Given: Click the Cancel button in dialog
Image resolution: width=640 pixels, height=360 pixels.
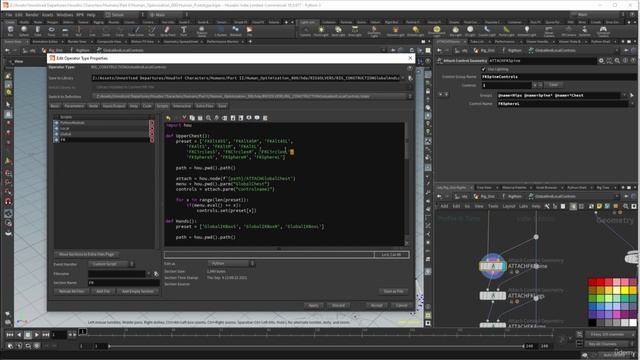Looking at the screenshot, I should click(x=402, y=305).
